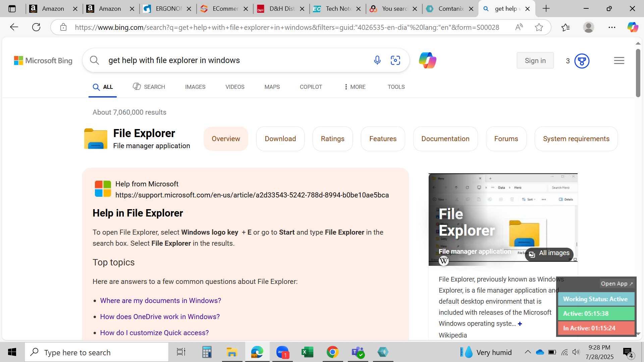This screenshot has width=644, height=362.
Task: Click the Read aloud icon in address bar
Action: pos(519,27)
